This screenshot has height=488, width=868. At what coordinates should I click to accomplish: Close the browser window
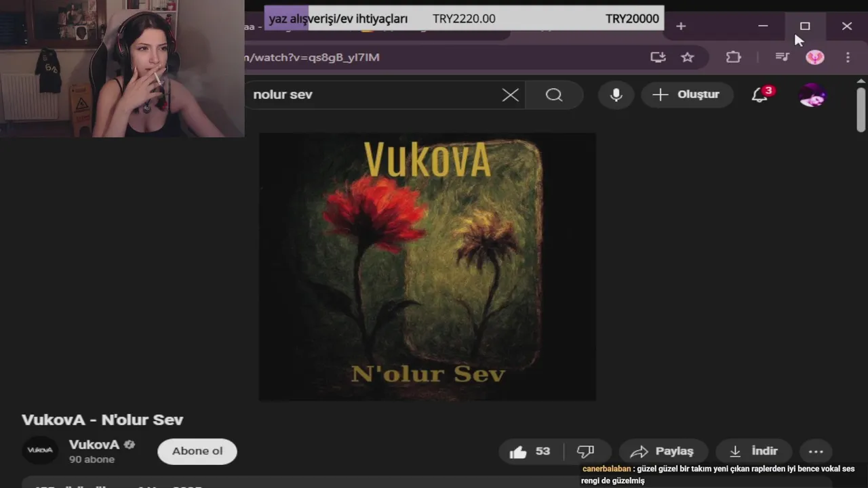(x=847, y=26)
